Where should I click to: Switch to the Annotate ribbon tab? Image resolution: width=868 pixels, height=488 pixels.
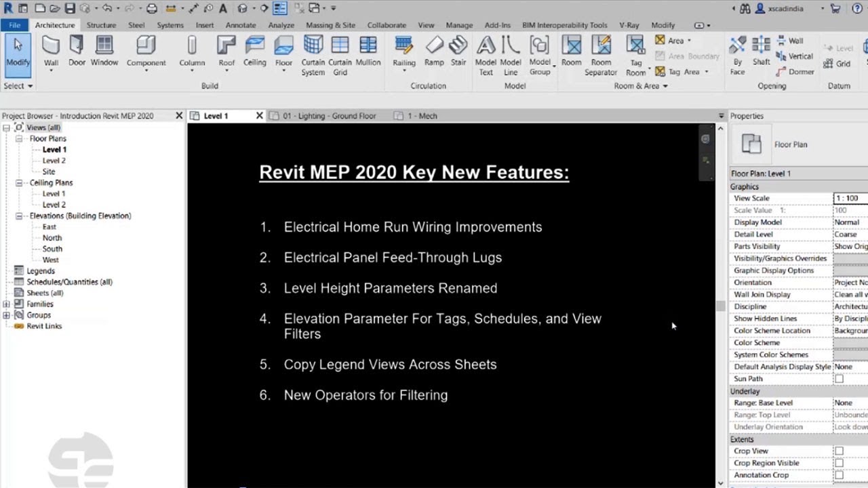pos(241,25)
